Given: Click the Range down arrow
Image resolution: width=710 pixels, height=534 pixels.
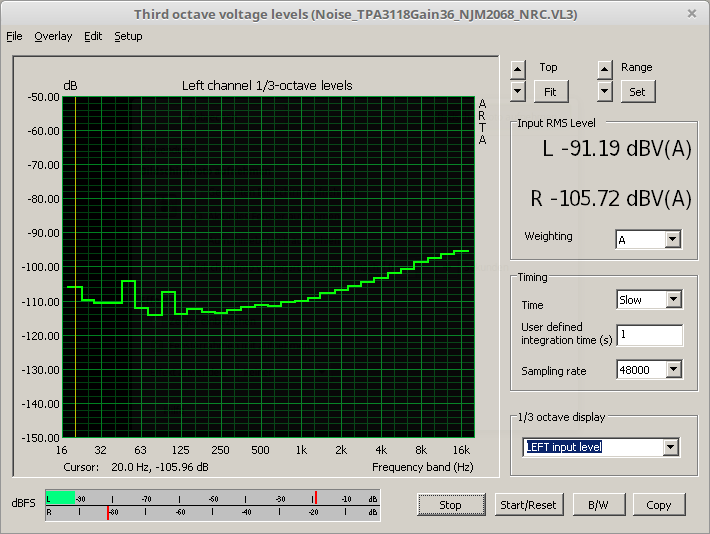Looking at the screenshot, I should pyautogui.click(x=604, y=91).
